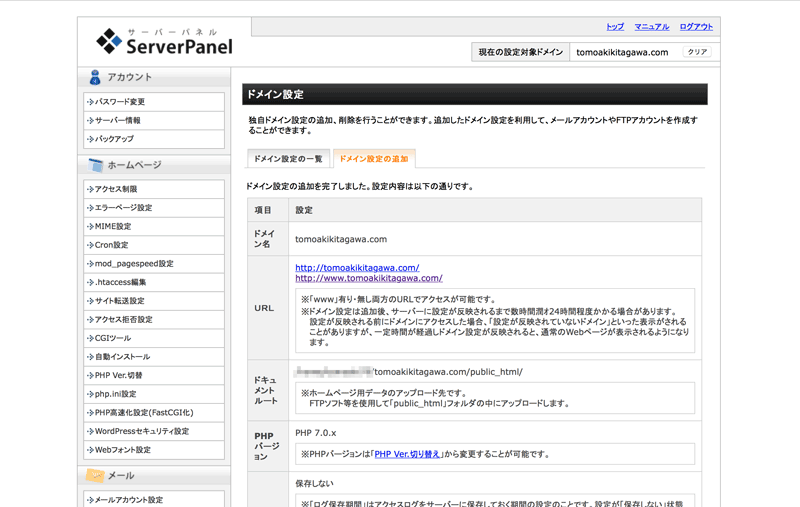This screenshot has width=800, height=507.
Task: Open .htaccess編集 menu item
Action: [x=154, y=282]
